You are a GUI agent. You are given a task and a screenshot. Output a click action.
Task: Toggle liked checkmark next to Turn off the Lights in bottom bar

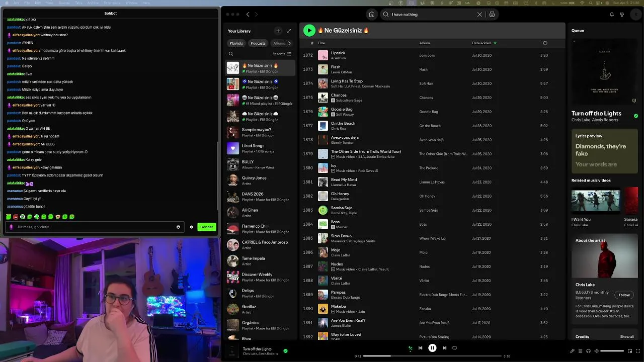tap(285, 351)
